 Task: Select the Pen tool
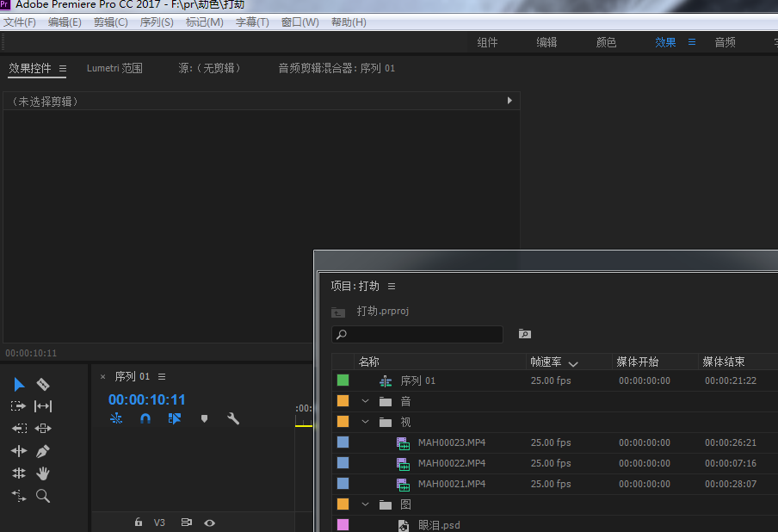(x=43, y=450)
